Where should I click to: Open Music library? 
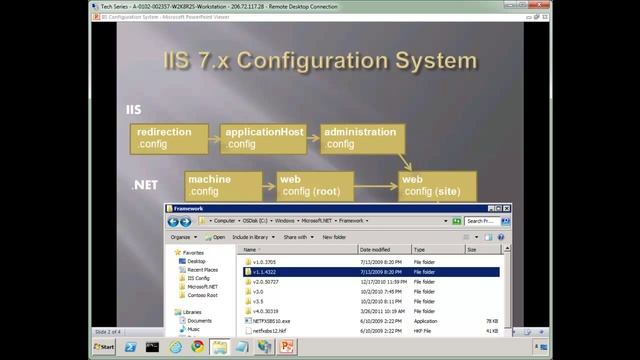(x=193, y=329)
